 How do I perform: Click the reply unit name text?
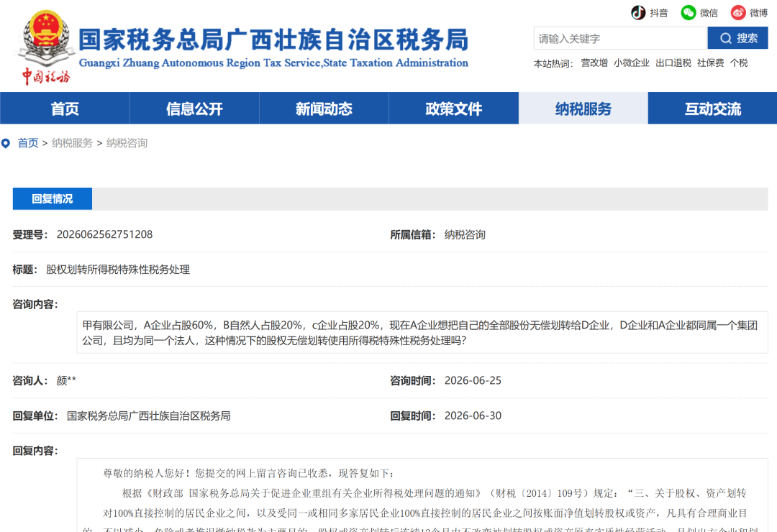click(149, 416)
